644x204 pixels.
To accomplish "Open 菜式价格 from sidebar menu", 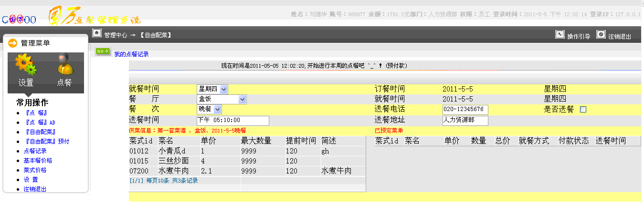I will coord(35,170).
